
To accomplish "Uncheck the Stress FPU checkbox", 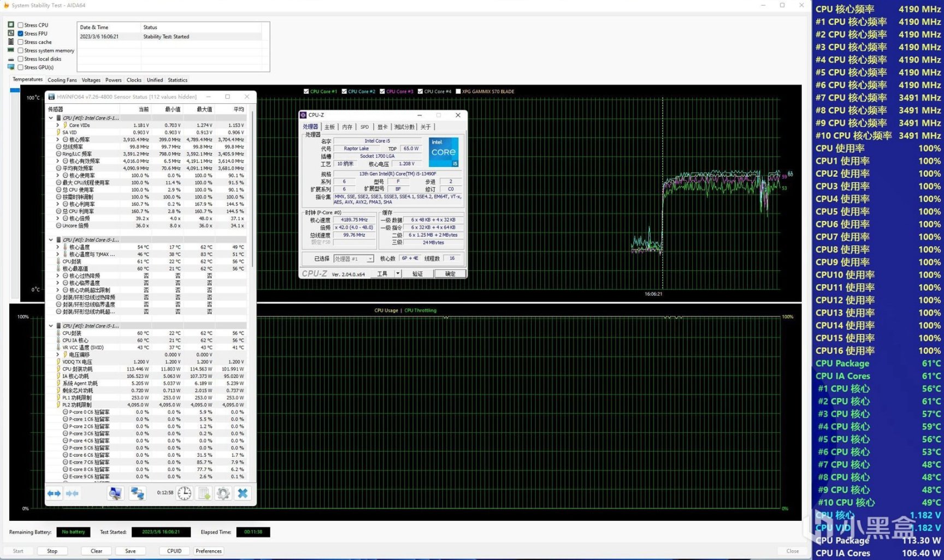I will 21,34.
